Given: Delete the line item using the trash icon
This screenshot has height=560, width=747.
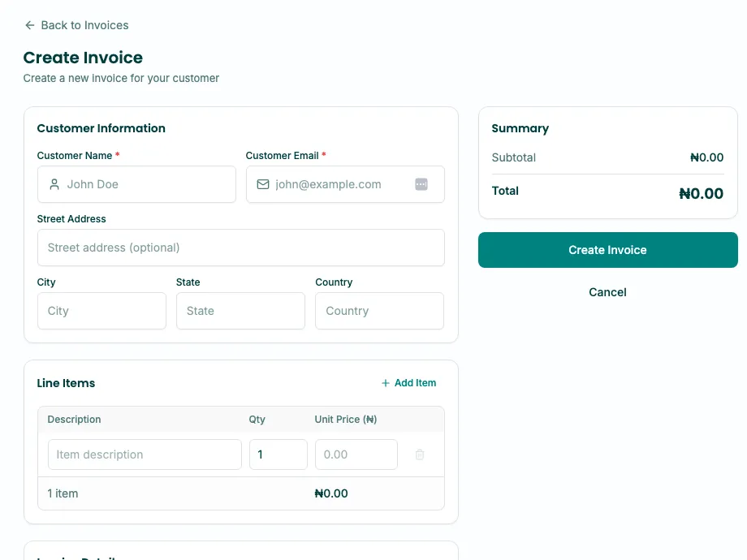Looking at the screenshot, I should pos(420,454).
